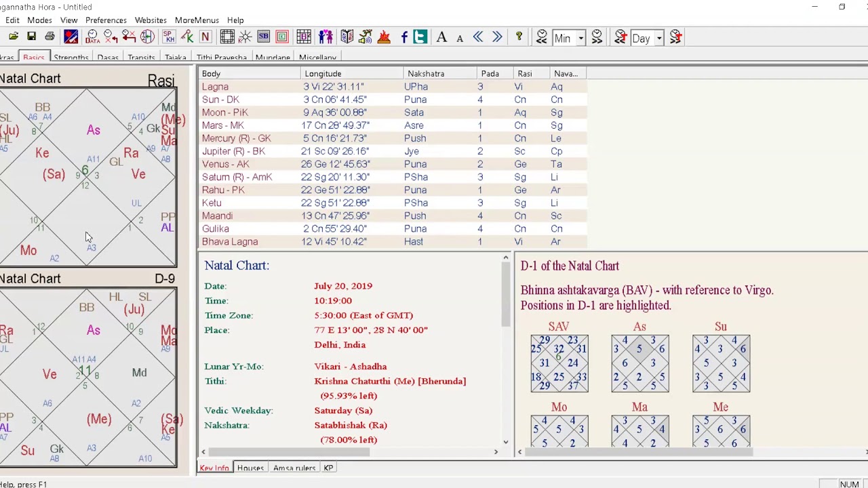Screen dimensions: 868x488
Task: Switch to the Tajaka tab
Action: tap(175, 58)
